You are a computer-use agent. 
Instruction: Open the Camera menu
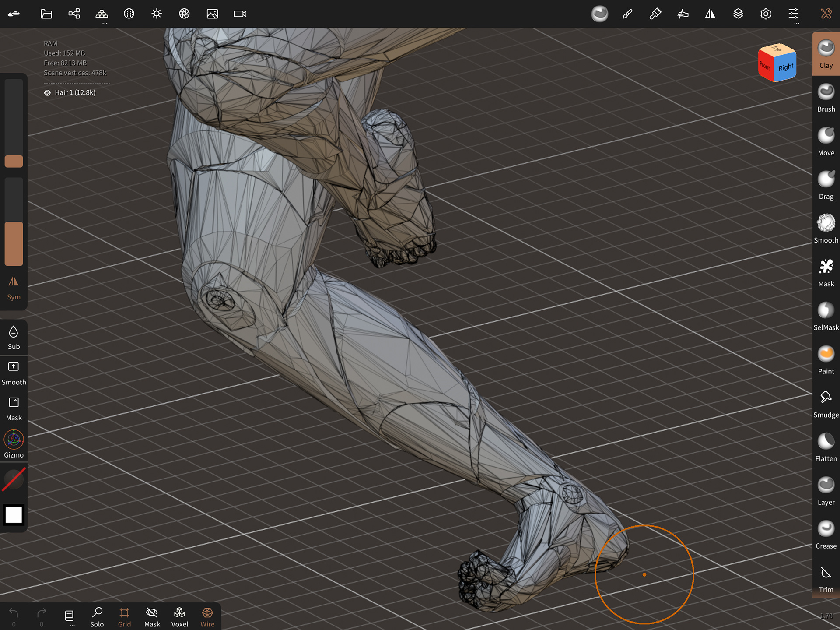[x=240, y=14]
